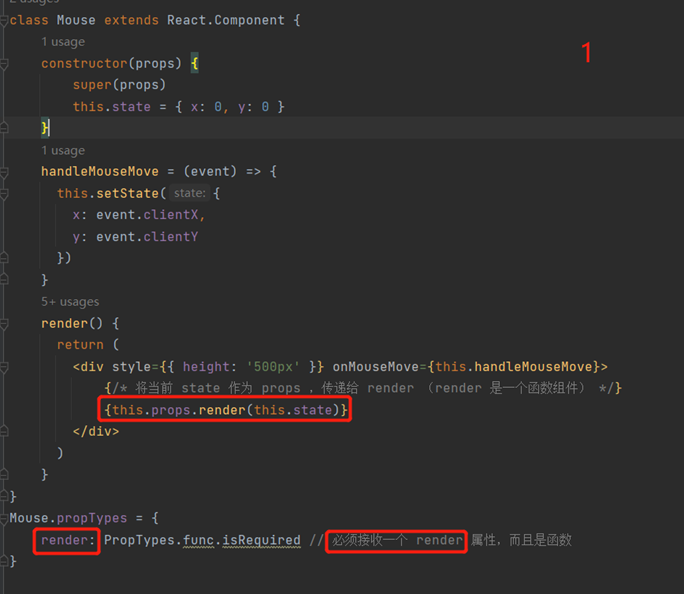
Task: Click 'PropTypes' identifier before .func
Action: (139, 540)
